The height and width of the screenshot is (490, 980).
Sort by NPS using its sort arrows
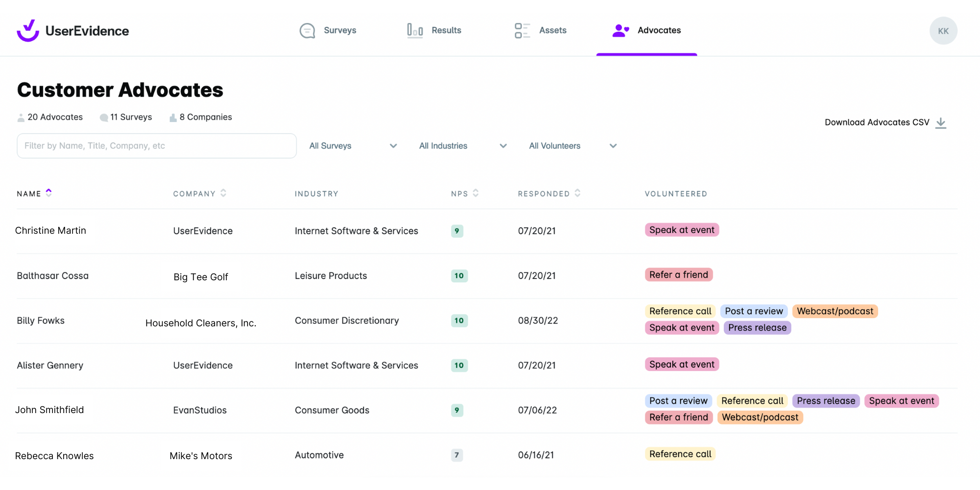[476, 193]
